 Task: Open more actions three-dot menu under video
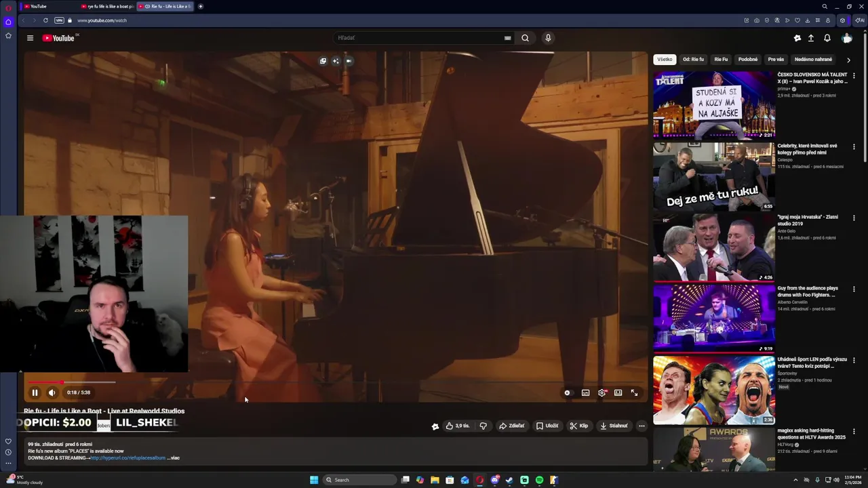point(642,426)
